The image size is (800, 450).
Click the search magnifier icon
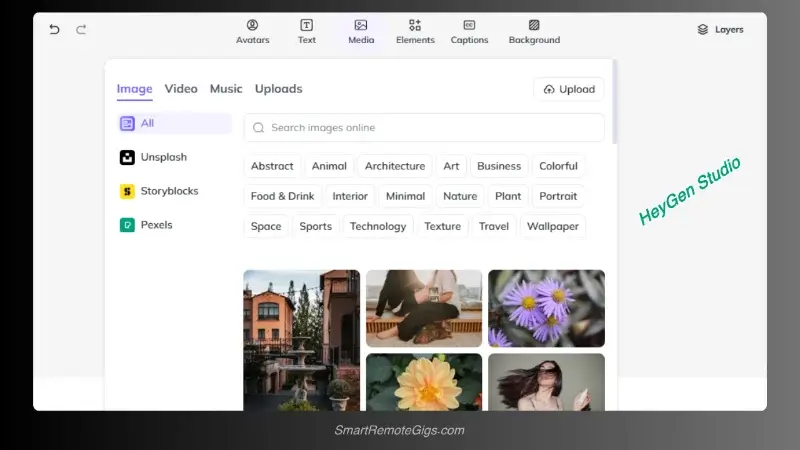(259, 128)
